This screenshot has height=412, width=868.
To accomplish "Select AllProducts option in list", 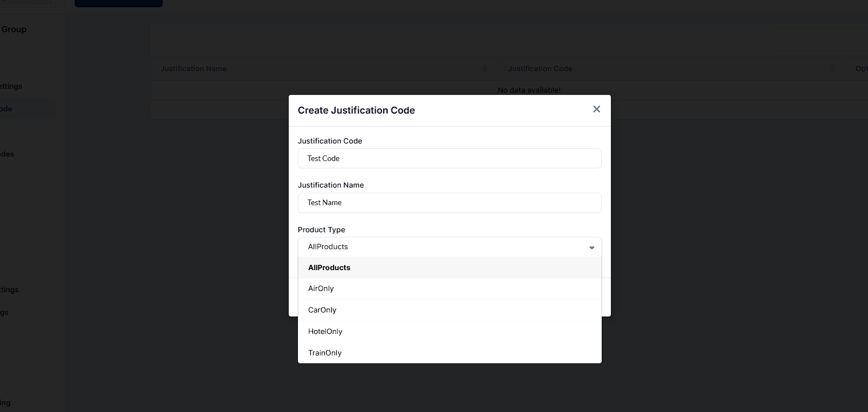I will pyautogui.click(x=449, y=267).
